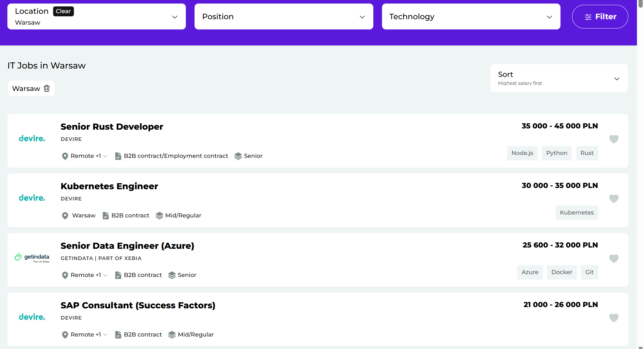The image size is (644, 349).
Task: Click the location pin icon for Senior Rust Developer
Action: (x=65, y=156)
